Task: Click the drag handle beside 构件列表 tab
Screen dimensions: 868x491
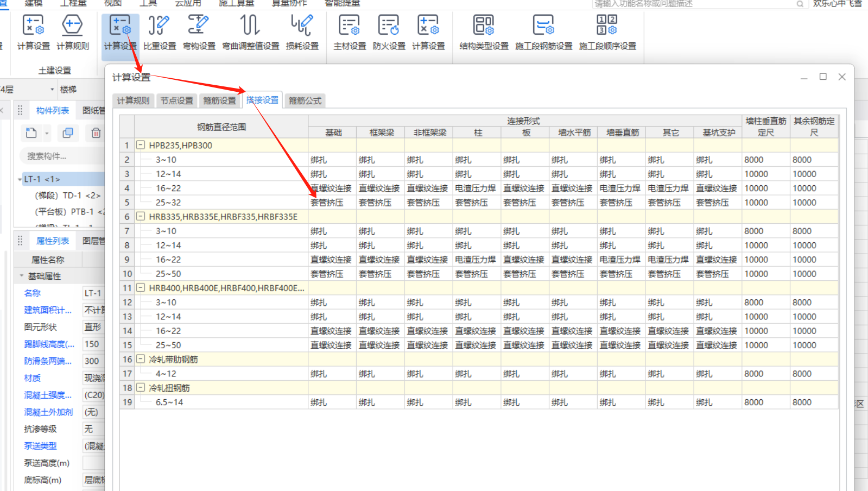Action: coord(20,110)
